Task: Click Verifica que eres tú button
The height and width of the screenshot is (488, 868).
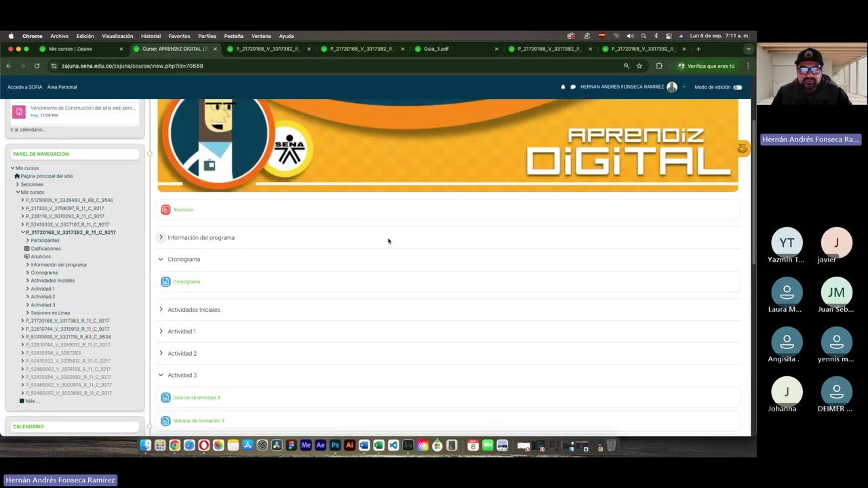Action: point(706,66)
